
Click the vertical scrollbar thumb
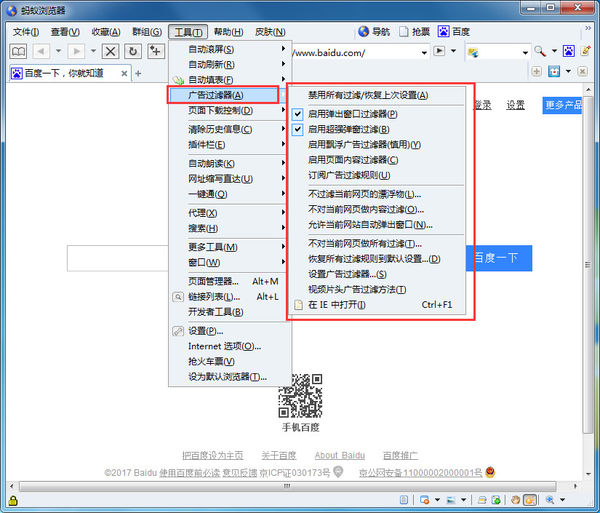tap(588, 265)
